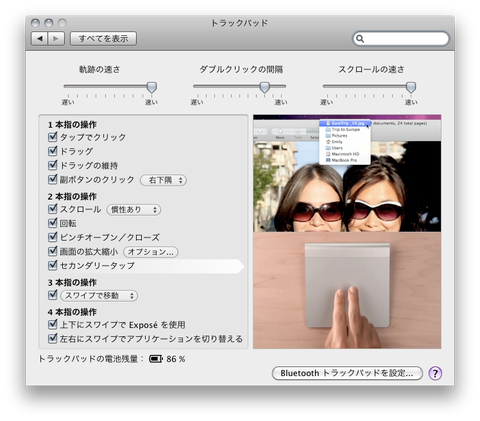Toggle スクロール checkbox
This screenshot has height=421, width=480.
click(53, 209)
